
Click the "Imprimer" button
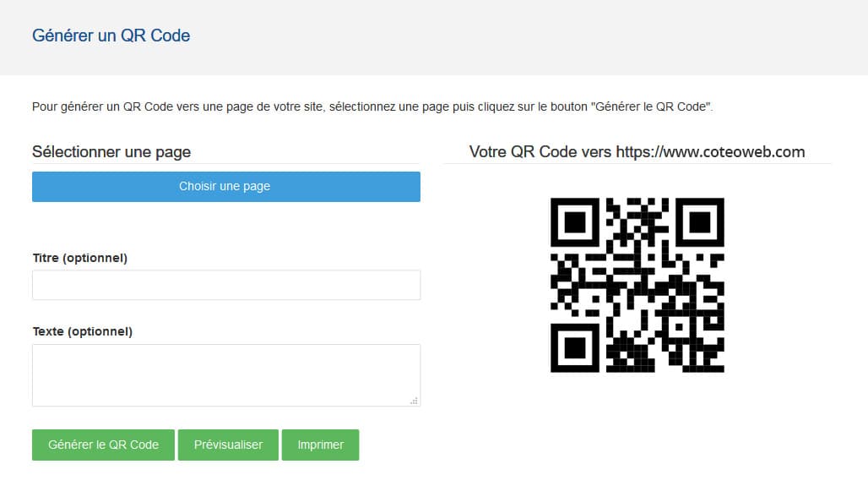pos(320,445)
